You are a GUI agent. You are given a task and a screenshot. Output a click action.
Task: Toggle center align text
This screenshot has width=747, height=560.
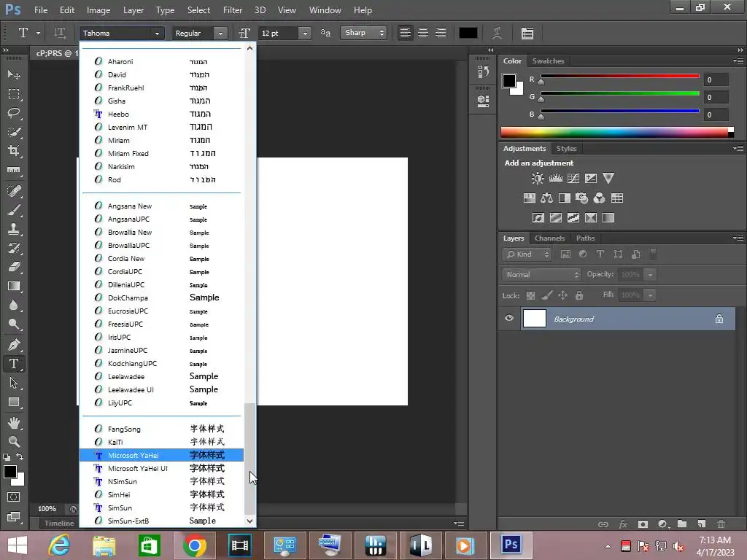[423, 33]
